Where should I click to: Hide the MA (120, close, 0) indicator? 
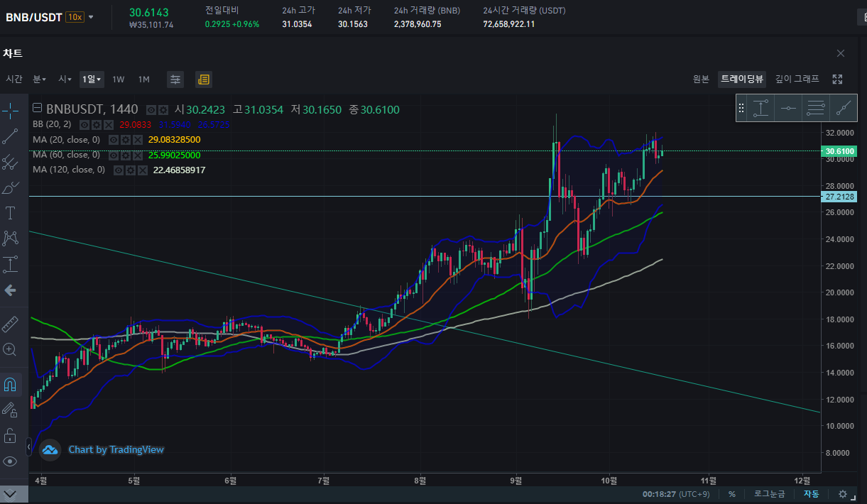pos(119,170)
